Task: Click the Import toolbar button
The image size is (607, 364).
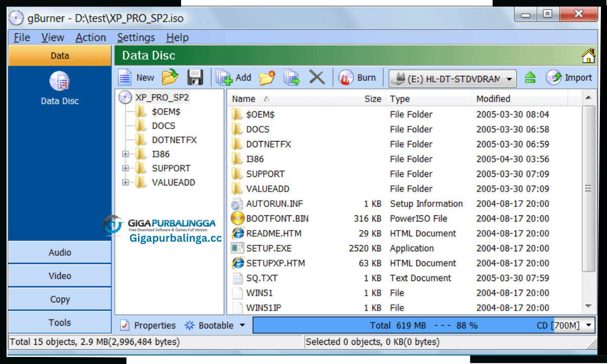Action: pos(569,77)
